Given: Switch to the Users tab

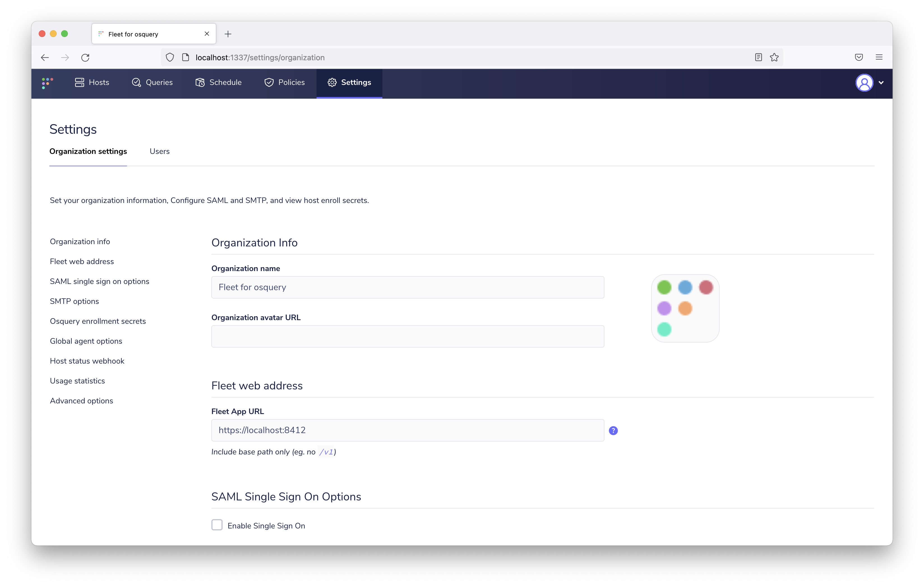Looking at the screenshot, I should pyautogui.click(x=159, y=151).
